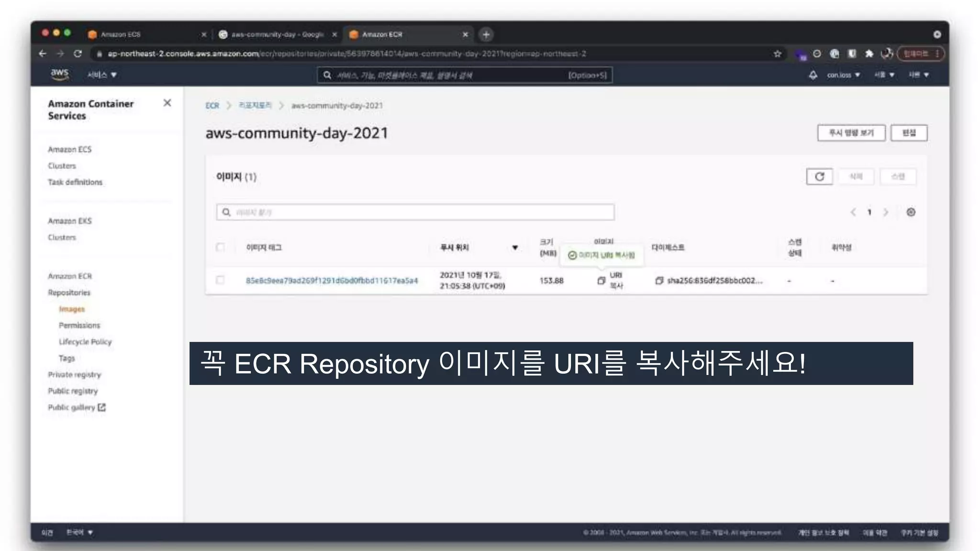Go to repositories via the breadcrumb link
Screen dimensions: 980x551
(255, 105)
